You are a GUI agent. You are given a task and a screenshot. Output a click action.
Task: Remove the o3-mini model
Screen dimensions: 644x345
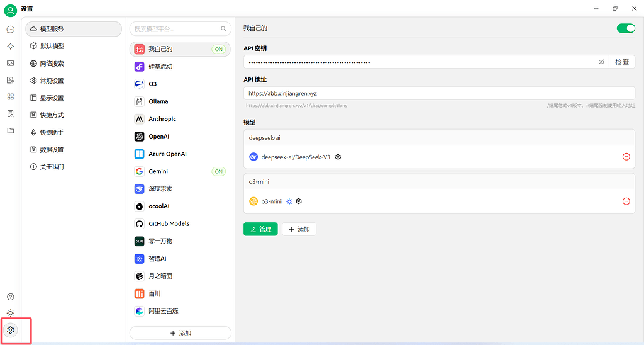(626, 201)
